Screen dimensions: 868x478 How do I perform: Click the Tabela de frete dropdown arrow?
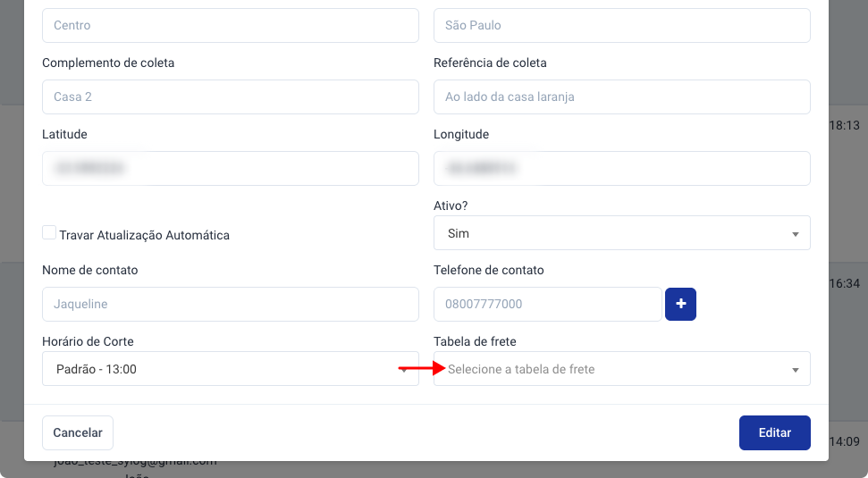point(796,370)
